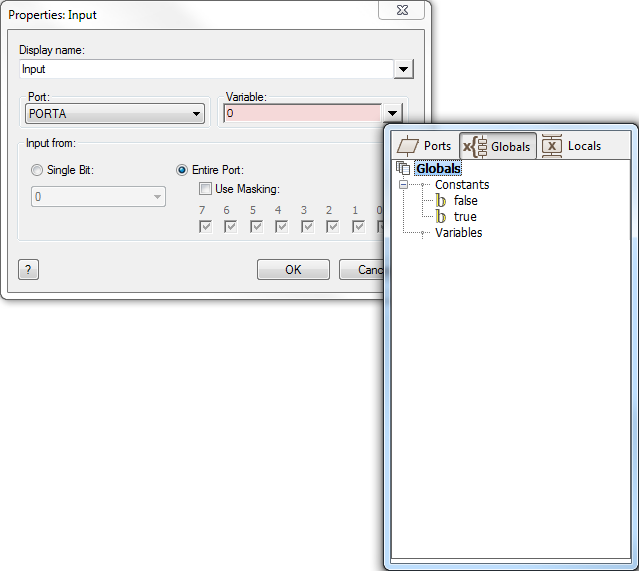Screen dimensions: 639x571
Task: Select the Globals root tree item
Action: click(438, 168)
